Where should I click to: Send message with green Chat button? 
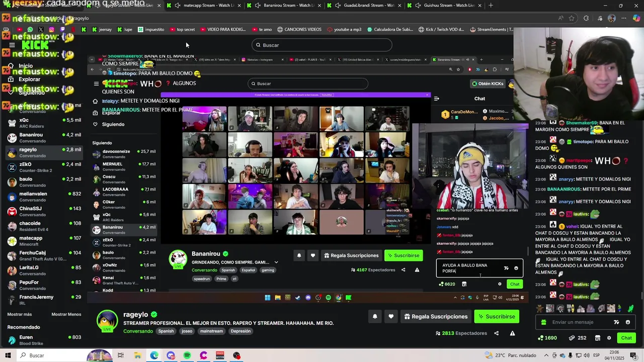click(x=626, y=338)
